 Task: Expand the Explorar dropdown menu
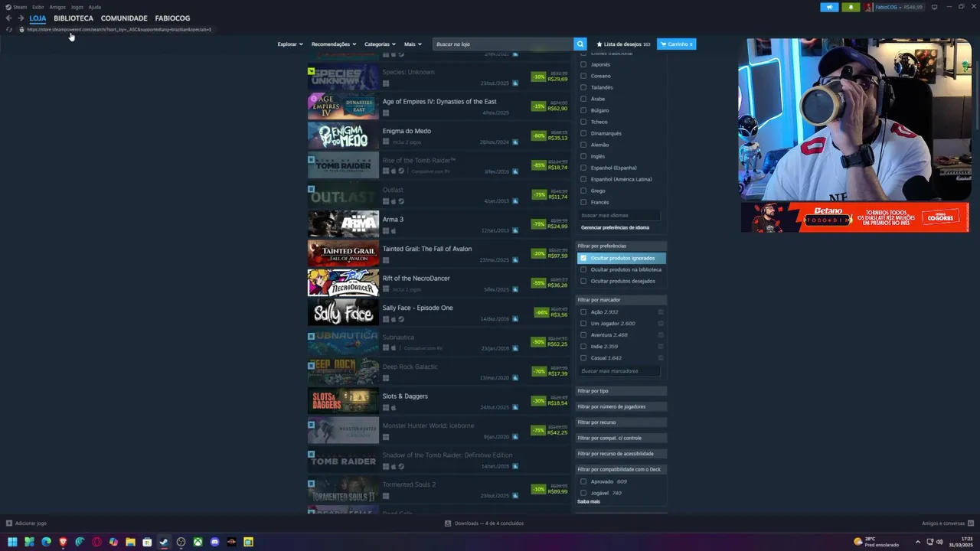(x=290, y=44)
